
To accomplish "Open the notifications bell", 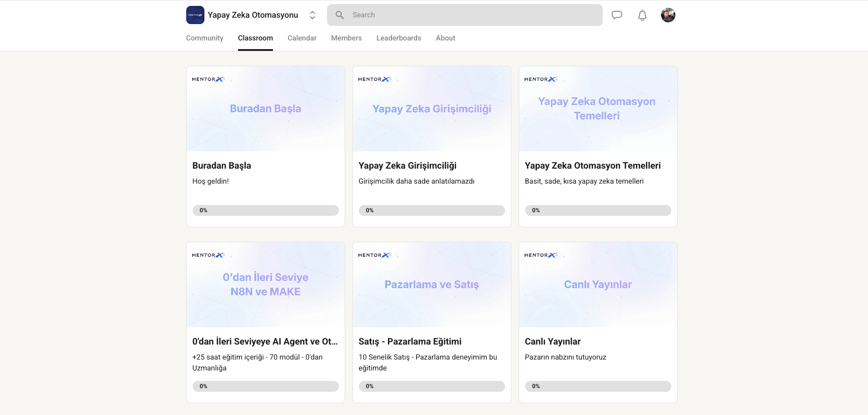I will click(642, 15).
